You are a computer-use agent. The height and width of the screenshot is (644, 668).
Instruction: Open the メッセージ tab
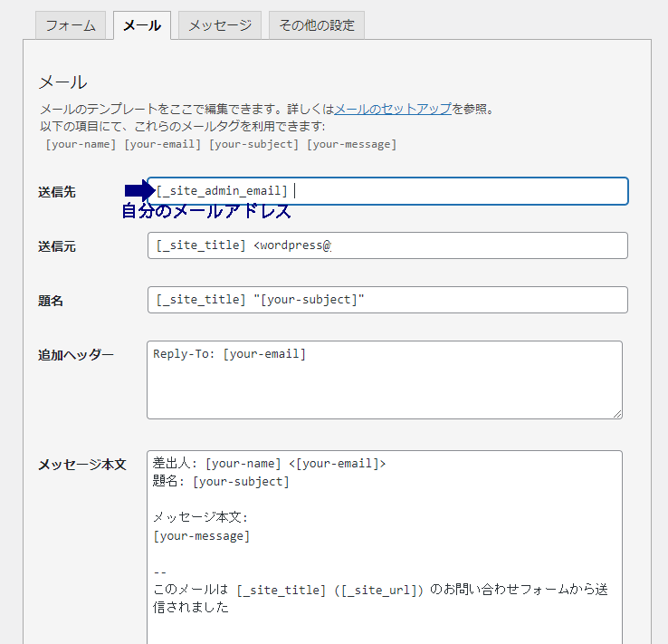tap(220, 25)
